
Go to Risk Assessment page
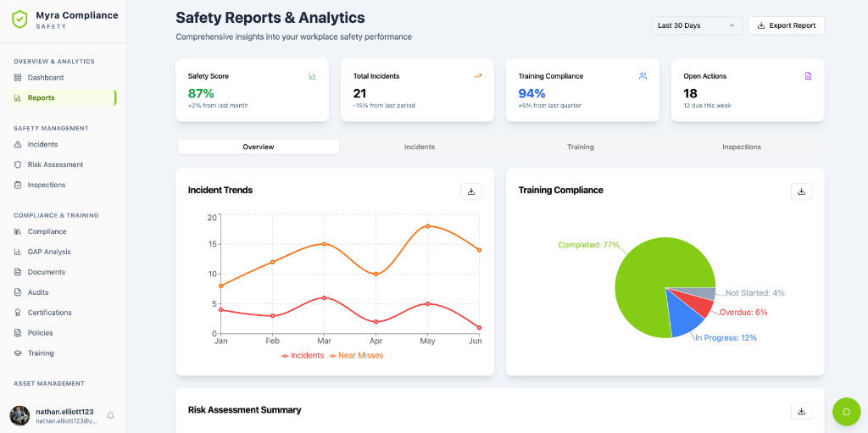pos(63,164)
